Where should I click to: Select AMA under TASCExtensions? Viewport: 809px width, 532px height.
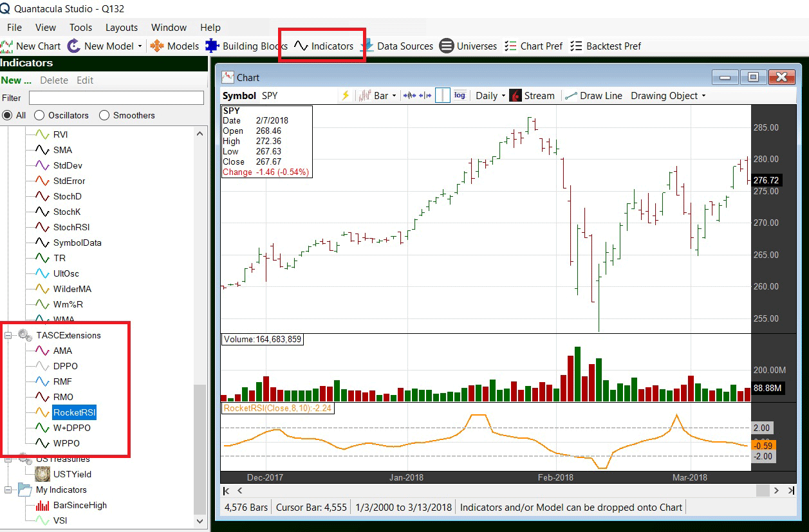click(62, 351)
